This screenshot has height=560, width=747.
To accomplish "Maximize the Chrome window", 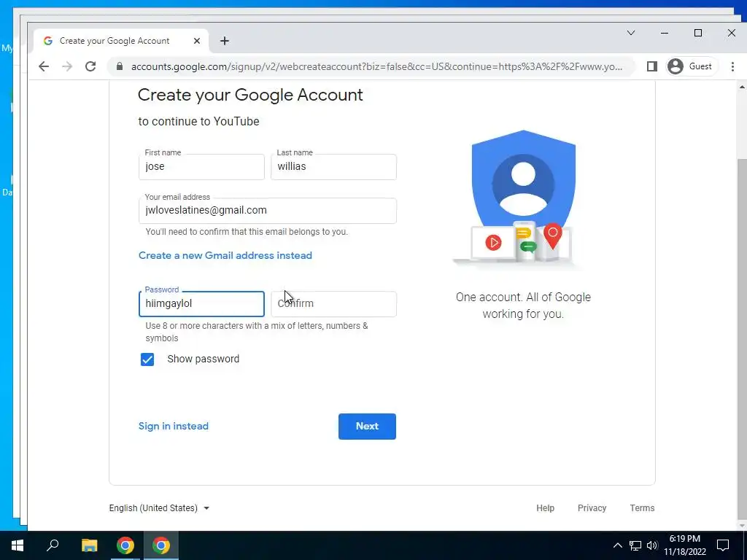I will pos(698,33).
